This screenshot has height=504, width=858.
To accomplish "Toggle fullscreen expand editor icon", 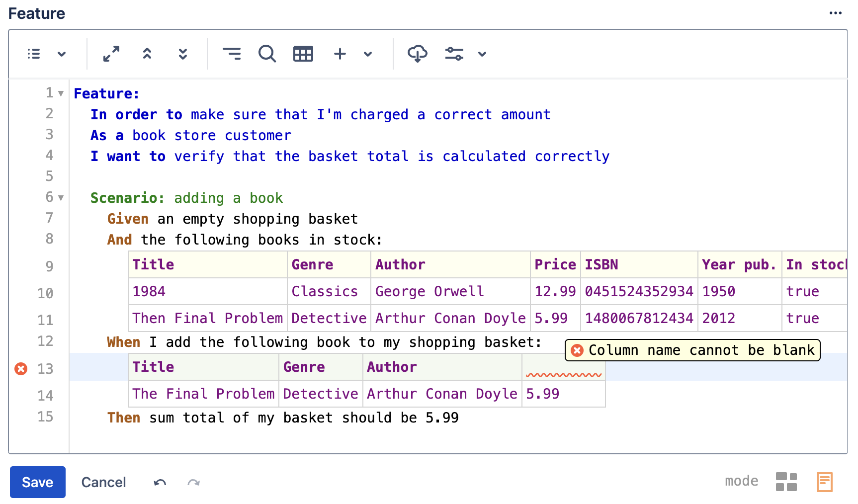I will click(x=111, y=54).
